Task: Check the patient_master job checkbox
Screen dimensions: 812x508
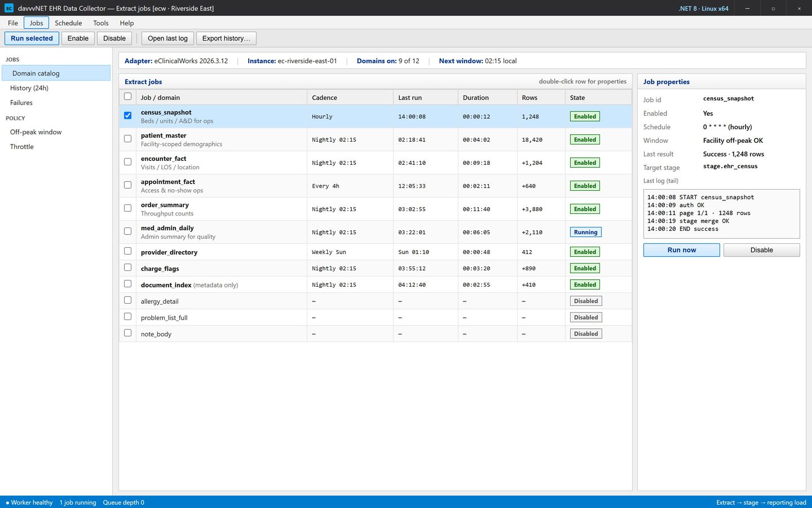Action: pos(128,138)
